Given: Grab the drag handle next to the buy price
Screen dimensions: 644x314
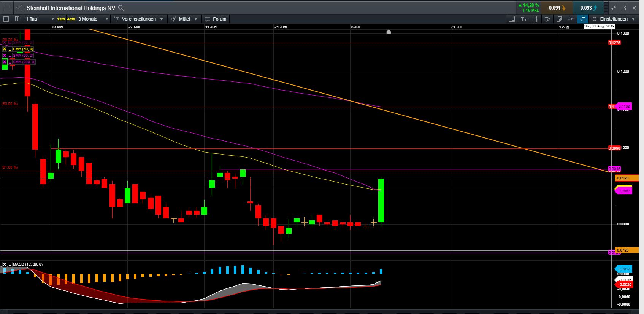Looking at the screenshot, I should click(x=606, y=8).
